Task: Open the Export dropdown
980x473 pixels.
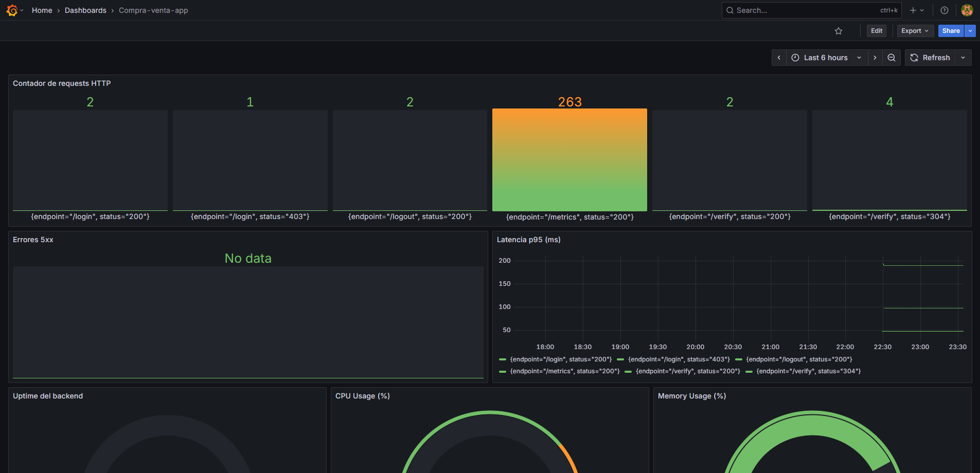Action: click(x=915, y=31)
